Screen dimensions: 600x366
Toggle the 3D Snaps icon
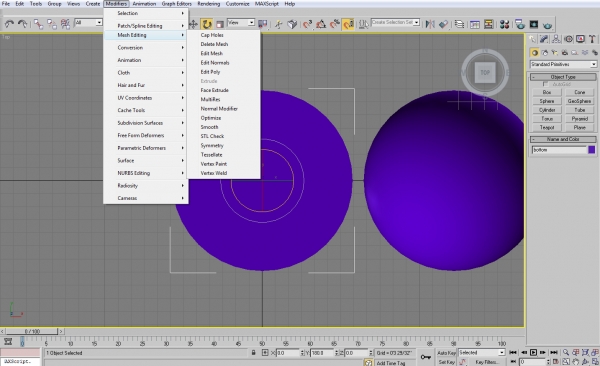tap(307, 24)
